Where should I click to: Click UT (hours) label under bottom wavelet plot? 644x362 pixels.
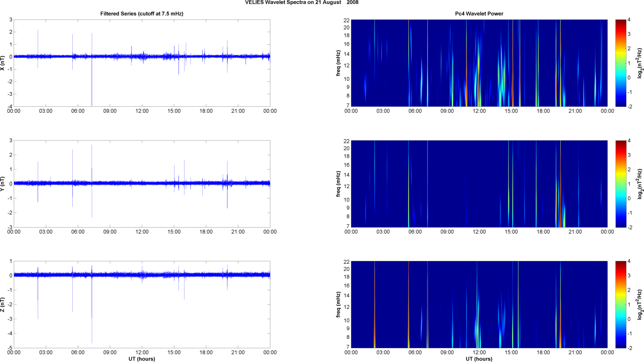pos(479,359)
